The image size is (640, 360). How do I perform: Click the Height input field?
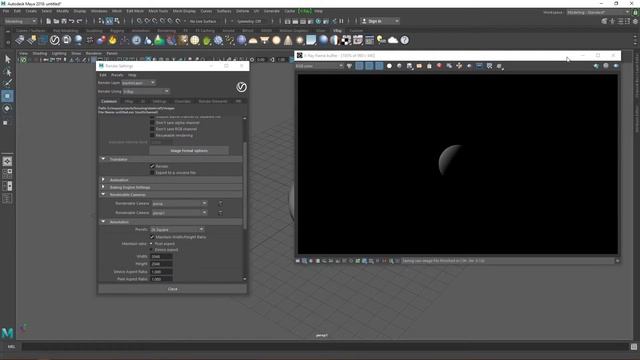click(162, 264)
